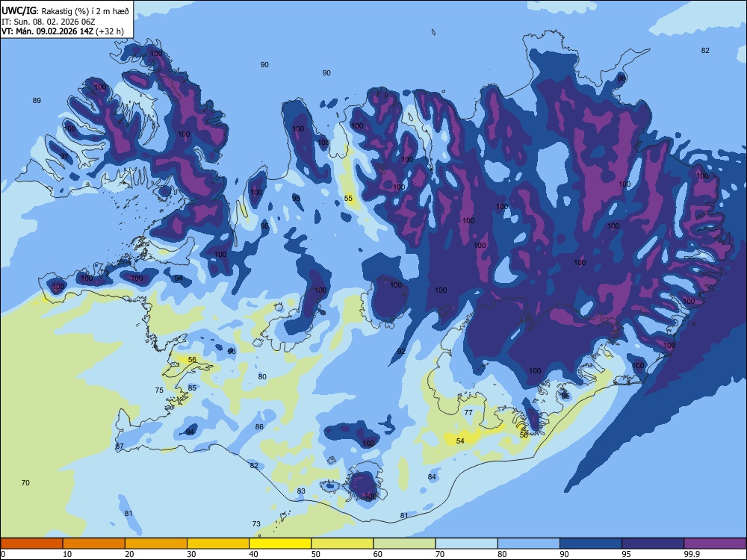Select the 92 humidity value
This screenshot has width=747, height=560.
pos(401,352)
